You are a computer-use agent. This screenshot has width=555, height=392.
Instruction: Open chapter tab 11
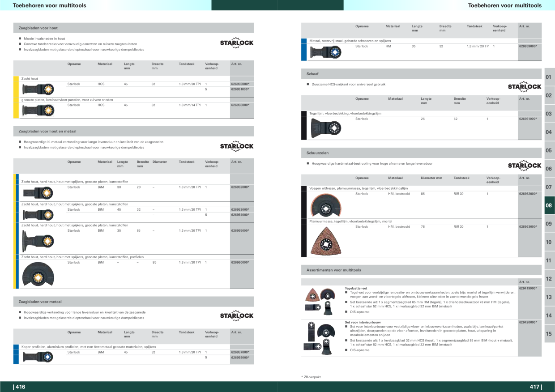(x=549, y=260)
